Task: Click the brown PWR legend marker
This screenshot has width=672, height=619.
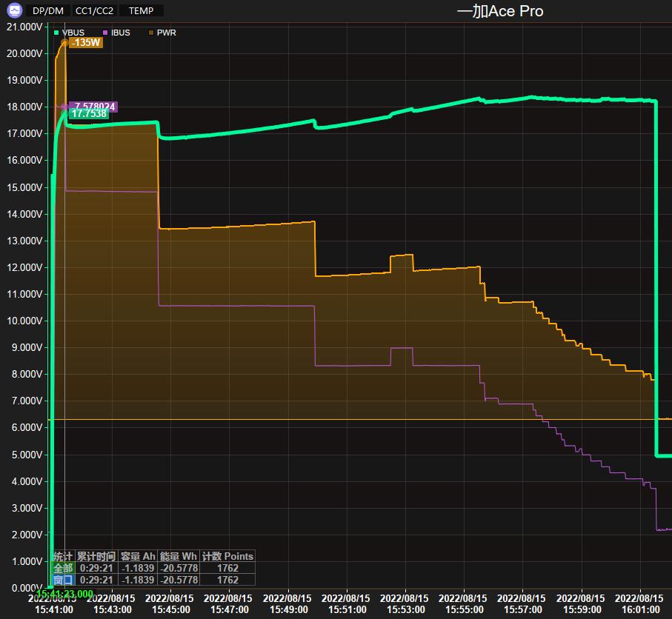Action: tap(151, 33)
